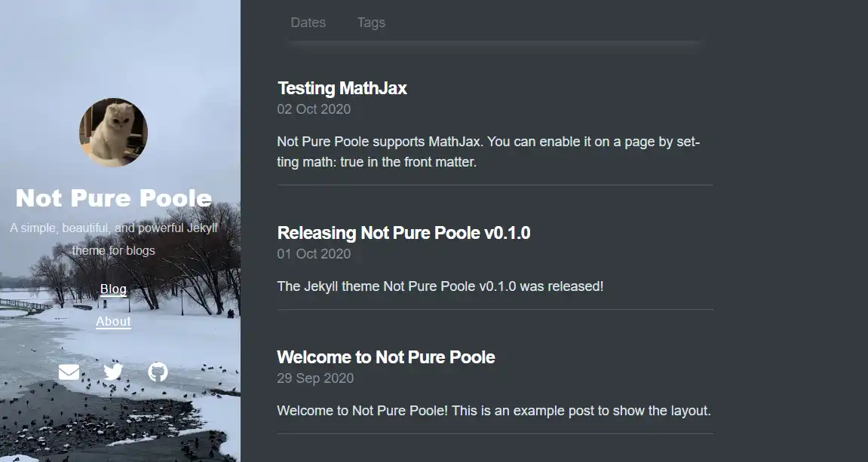Switch to the Dates tab

[x=308, y=23]
